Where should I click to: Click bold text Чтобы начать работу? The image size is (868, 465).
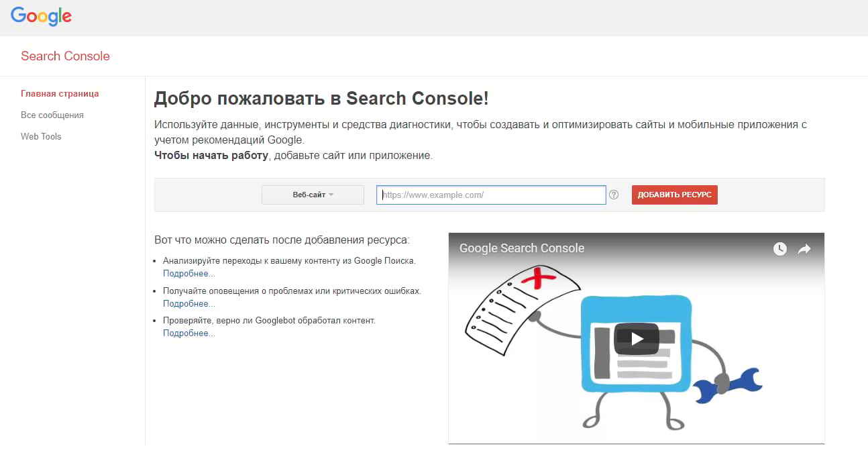pos(211,156)
